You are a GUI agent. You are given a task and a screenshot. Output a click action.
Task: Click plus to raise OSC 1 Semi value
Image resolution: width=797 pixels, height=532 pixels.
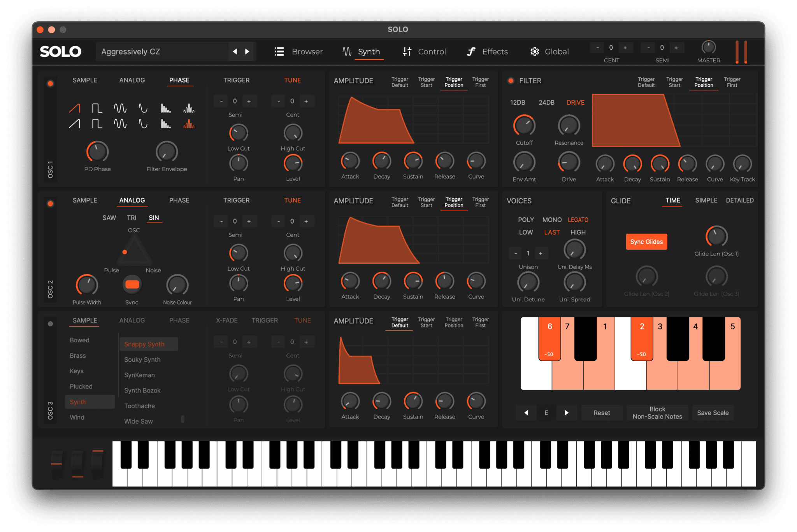[x=249, y=101]
